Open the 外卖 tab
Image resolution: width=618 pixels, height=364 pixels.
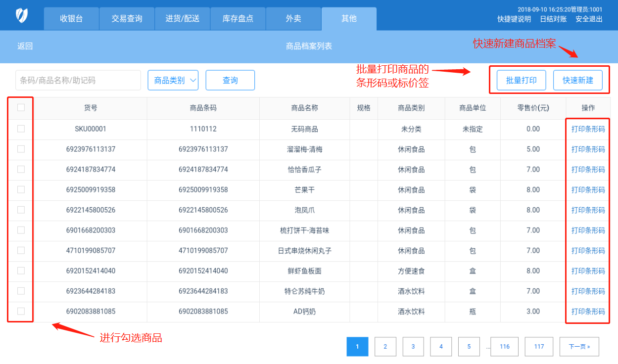point(293,19)
